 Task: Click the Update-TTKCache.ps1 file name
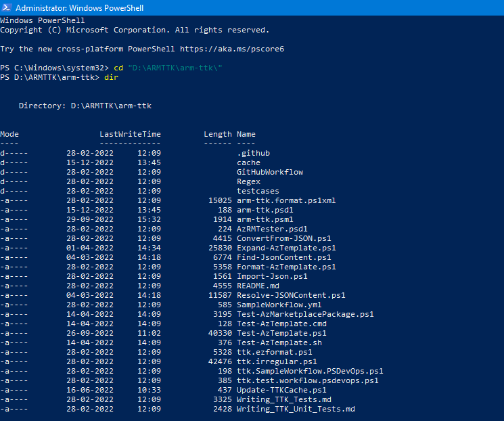point(281,390)
